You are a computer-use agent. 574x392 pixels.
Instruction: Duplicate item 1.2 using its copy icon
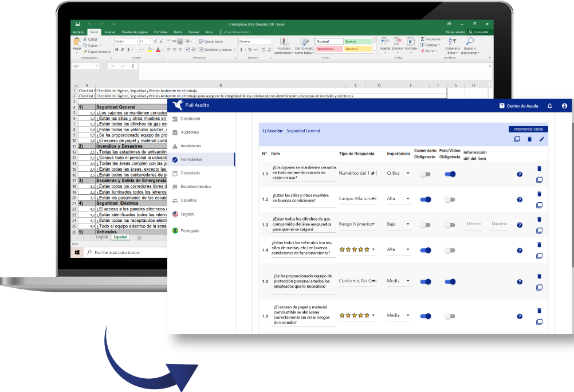pyautogui.click(x=539, y=205)
